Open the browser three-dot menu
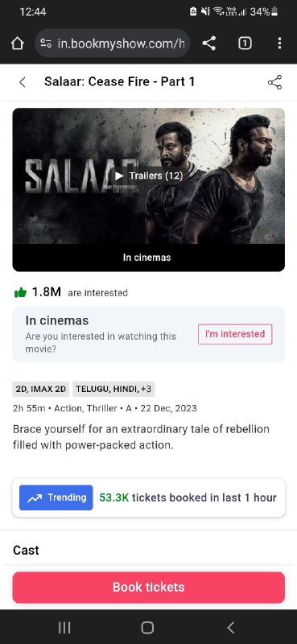Viewport: 297px width, 644px height. point(279,43)
